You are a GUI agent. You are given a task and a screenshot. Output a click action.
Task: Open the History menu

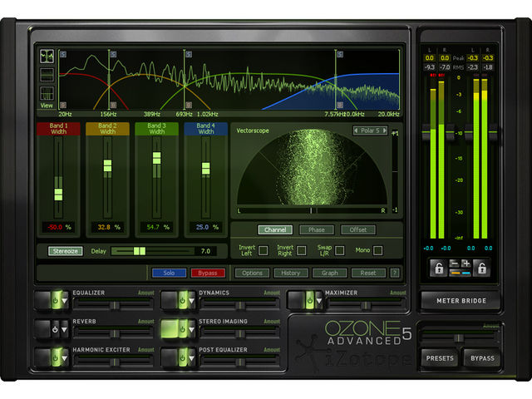(x=291, y=273)
